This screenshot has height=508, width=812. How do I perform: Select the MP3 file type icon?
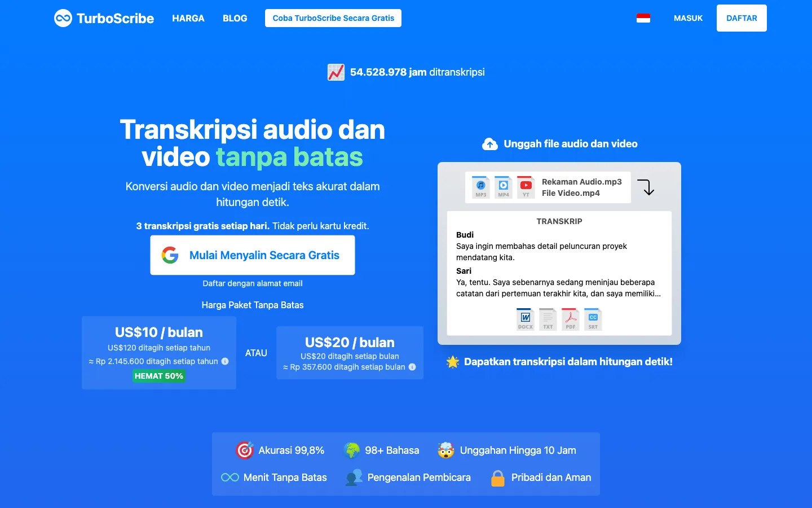click(481, 187)
